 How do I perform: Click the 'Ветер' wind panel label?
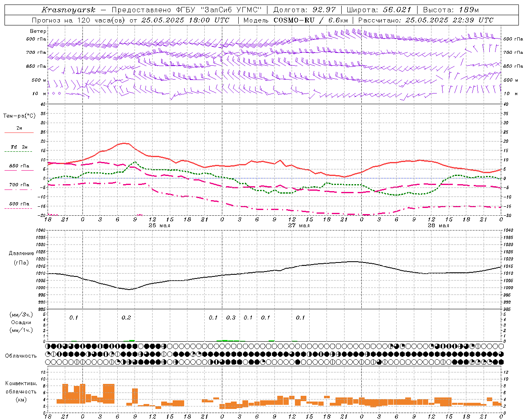[x=38, y=31]
